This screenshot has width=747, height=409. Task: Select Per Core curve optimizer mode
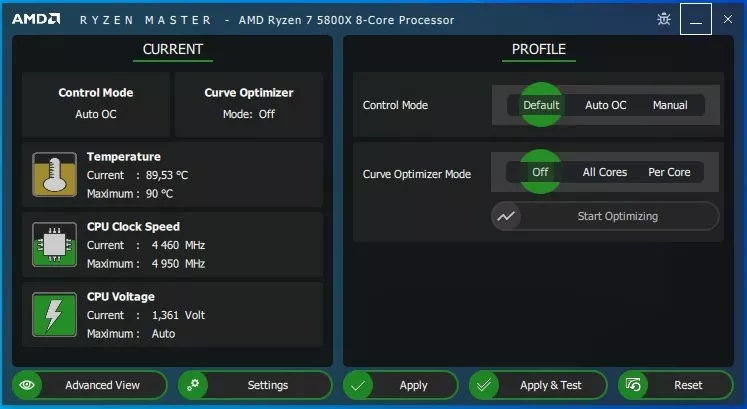[669, 172]
